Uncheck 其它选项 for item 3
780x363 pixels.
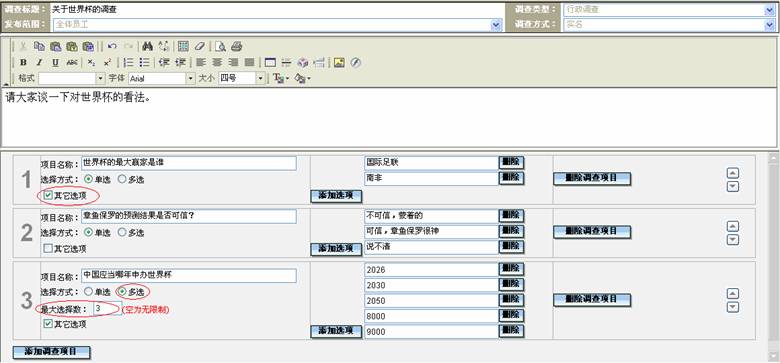tap(48, 324)
